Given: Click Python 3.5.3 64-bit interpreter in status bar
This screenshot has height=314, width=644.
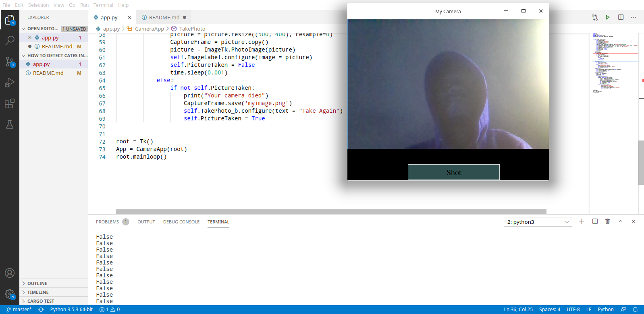Looking at the screenshot, I should tap(71, 310).
